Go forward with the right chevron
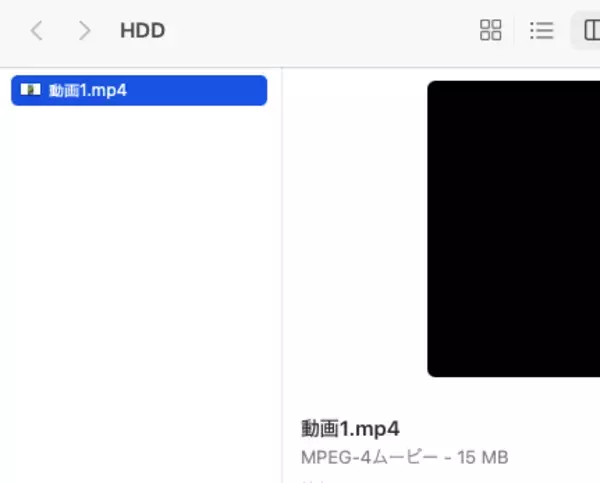600x483 pixels. pyautogui.click(x=85, y=30)
